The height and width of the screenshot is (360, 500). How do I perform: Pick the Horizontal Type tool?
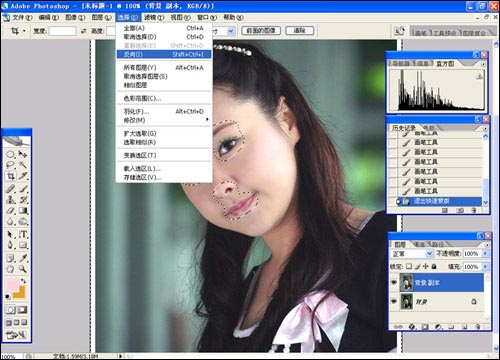pos(23,234)
